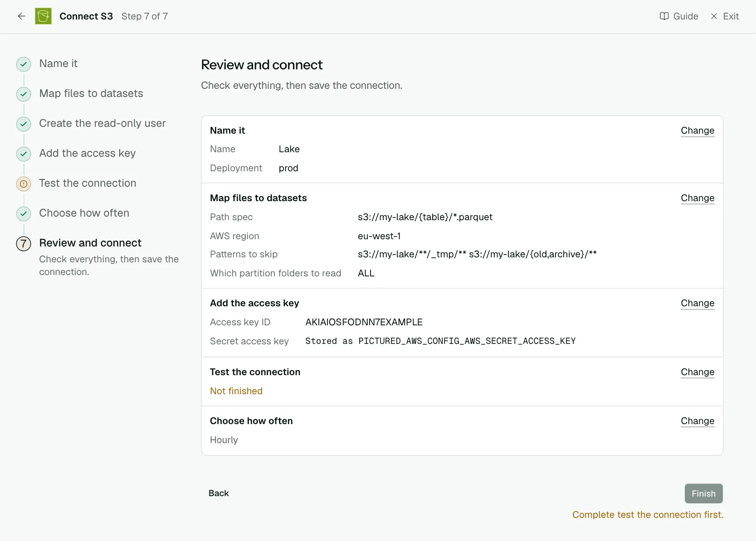Click Change link for Map files to datasets
This screenshot has width=756, height=541.
697,198
